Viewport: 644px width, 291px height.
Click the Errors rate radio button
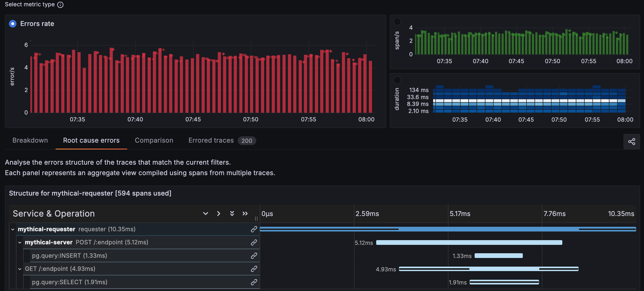click(12, 24)
